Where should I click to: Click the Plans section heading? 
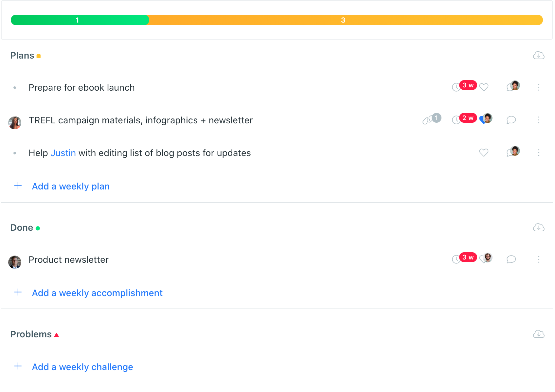[x=22, y=56]
